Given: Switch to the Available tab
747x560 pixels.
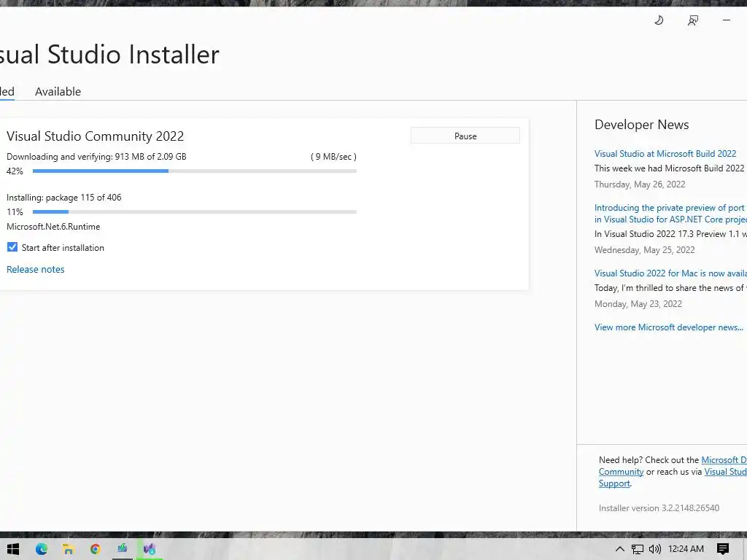Looking at the screenshot, I should [x=58, y=91].
